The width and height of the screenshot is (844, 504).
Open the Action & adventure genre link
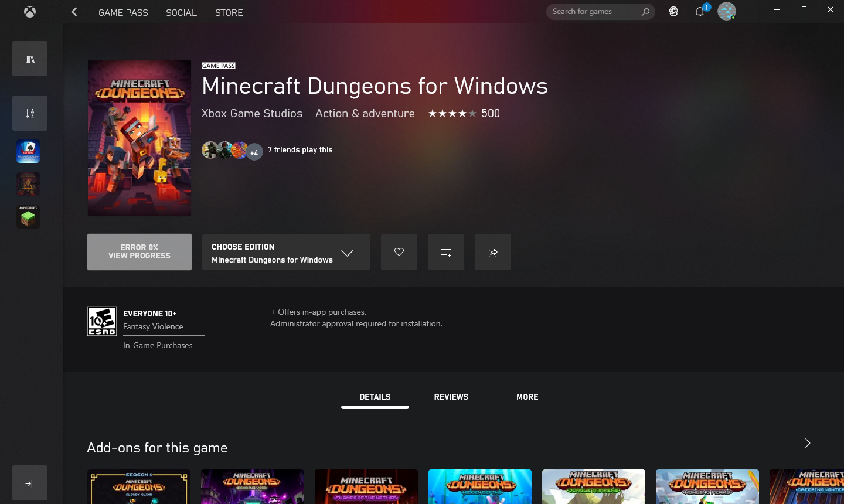click(x=365, y=114)
